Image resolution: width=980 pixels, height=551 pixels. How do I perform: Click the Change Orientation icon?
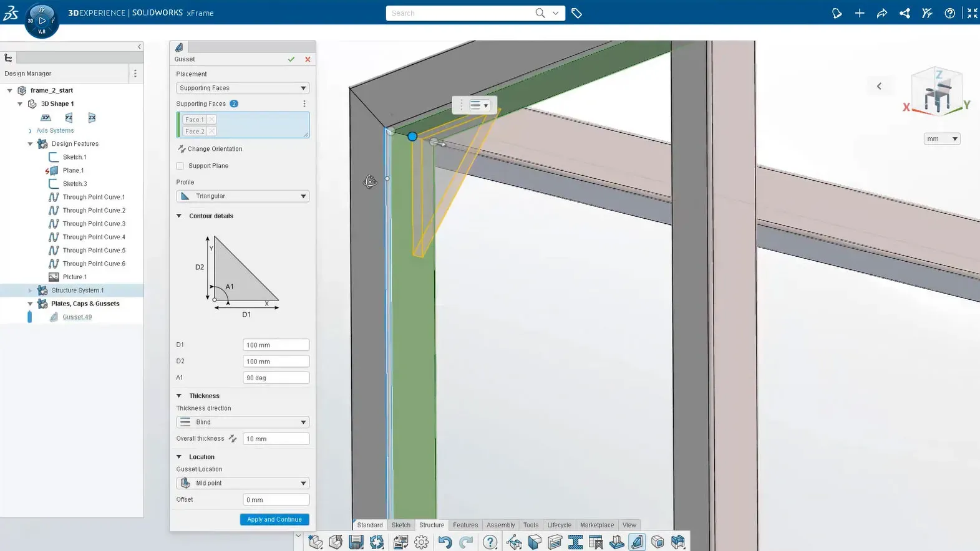(x=182, y=149)
